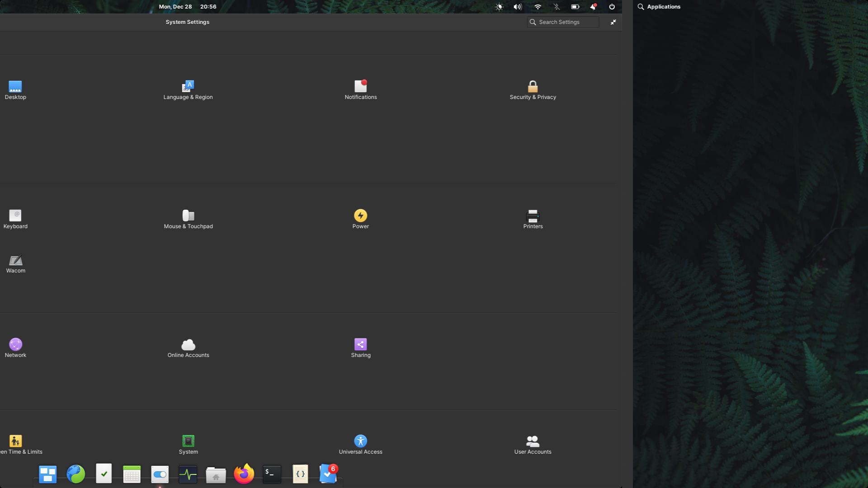Open the terminal from the dock
This screenshot has height=488, width=868.
(272, 474)
